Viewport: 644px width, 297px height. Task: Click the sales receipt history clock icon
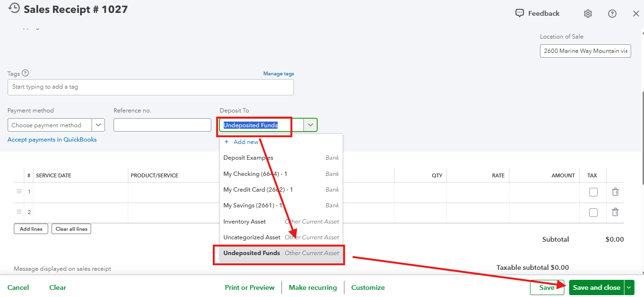coord(14,8)
